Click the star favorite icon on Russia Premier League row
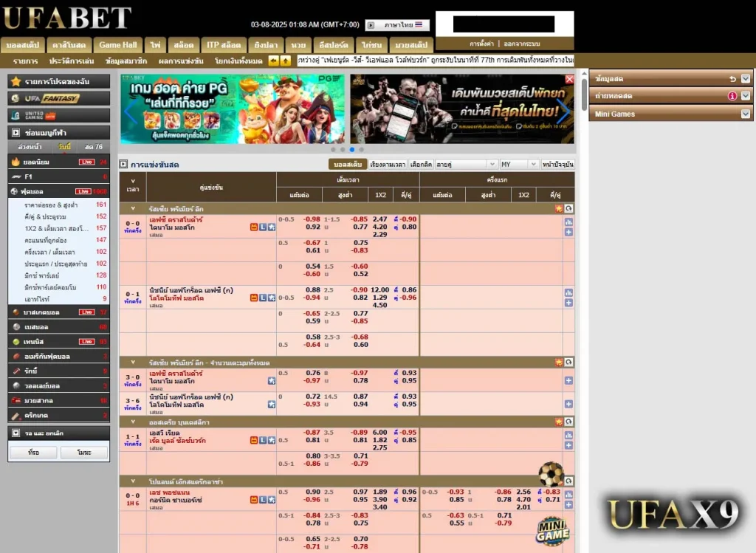The image size is (756, 553). coord(558,209)
